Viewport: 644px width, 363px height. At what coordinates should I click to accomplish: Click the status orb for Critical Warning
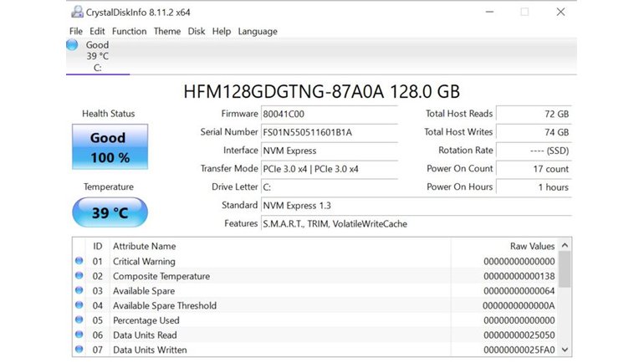tap(79, 261)
